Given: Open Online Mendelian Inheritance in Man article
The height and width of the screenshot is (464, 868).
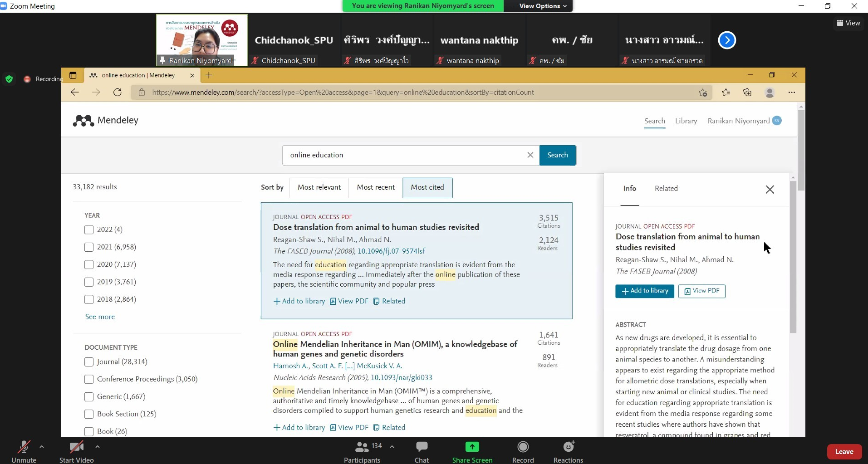Looking at the screenshot, I should pos(395,349).
